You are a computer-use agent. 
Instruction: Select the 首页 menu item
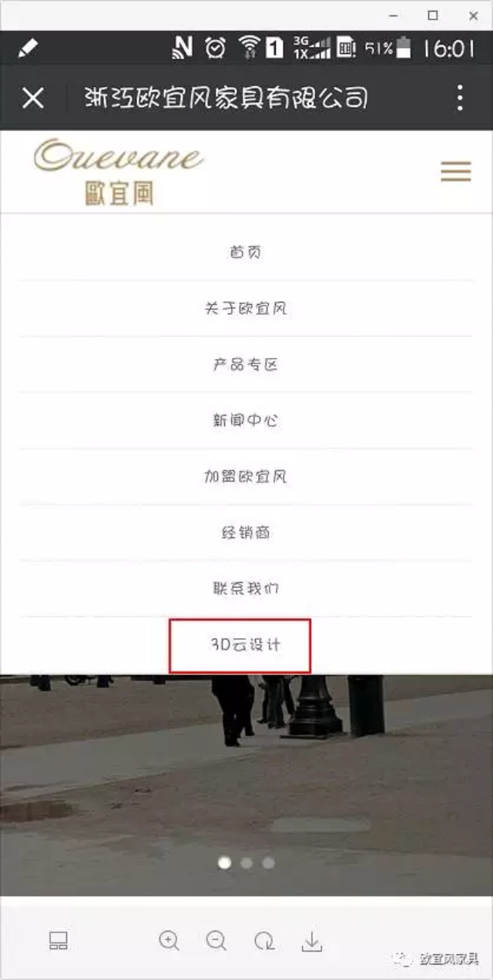point(246,252)
